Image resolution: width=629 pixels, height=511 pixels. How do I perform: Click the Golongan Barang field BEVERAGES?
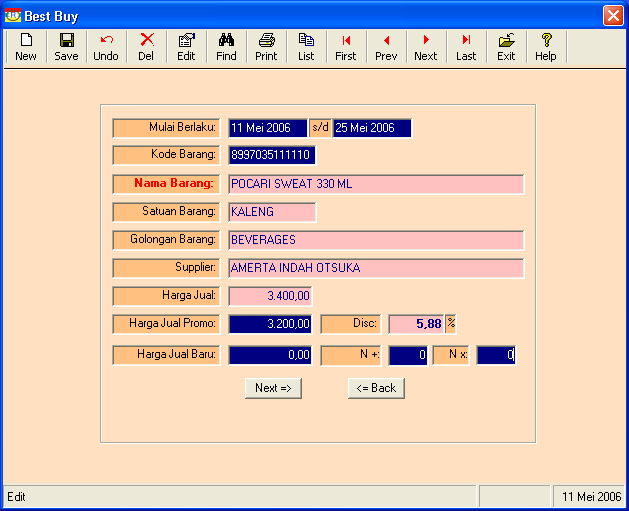[x=376, y=240]
